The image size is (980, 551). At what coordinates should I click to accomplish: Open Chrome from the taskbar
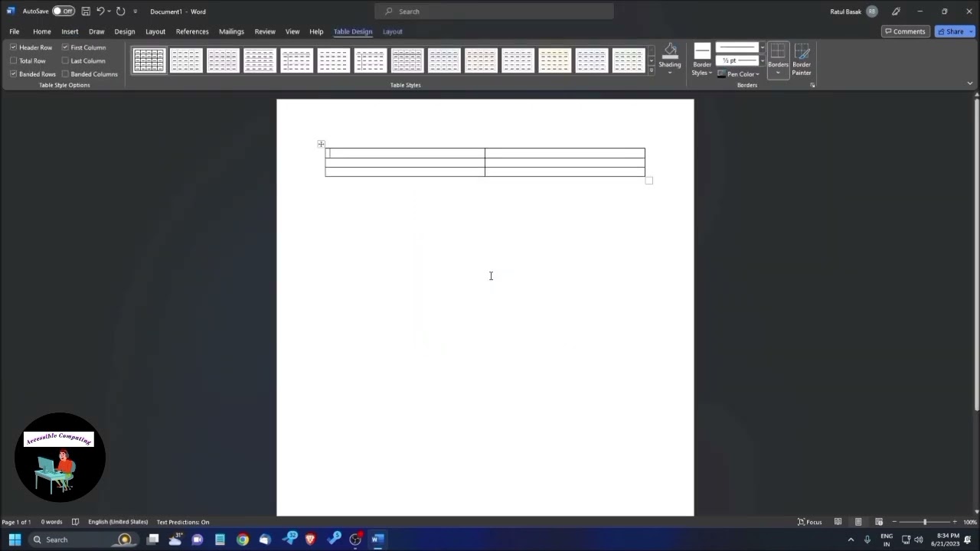(x=243, y=540)
